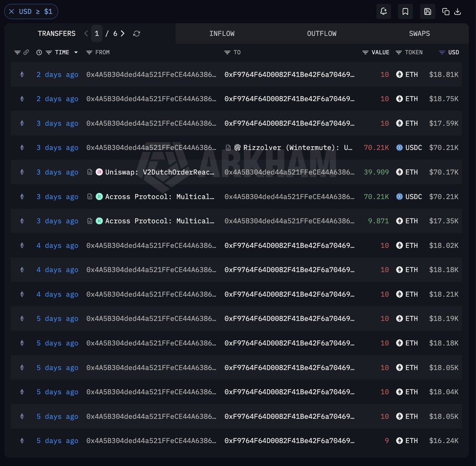This screenshot has width=476, height=466.
Task: Open the $18.81K transfer time link
Action: 58,74
